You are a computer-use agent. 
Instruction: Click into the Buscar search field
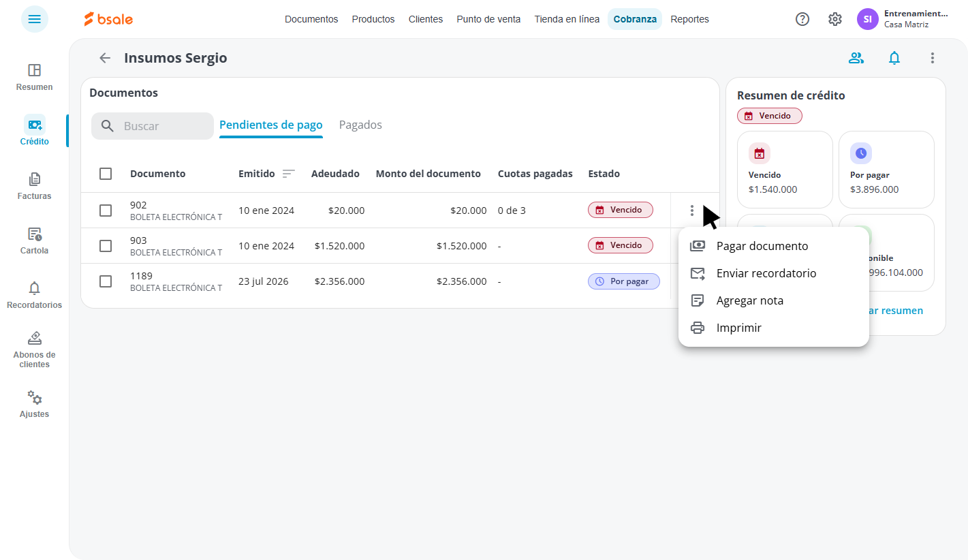[153, 126]
